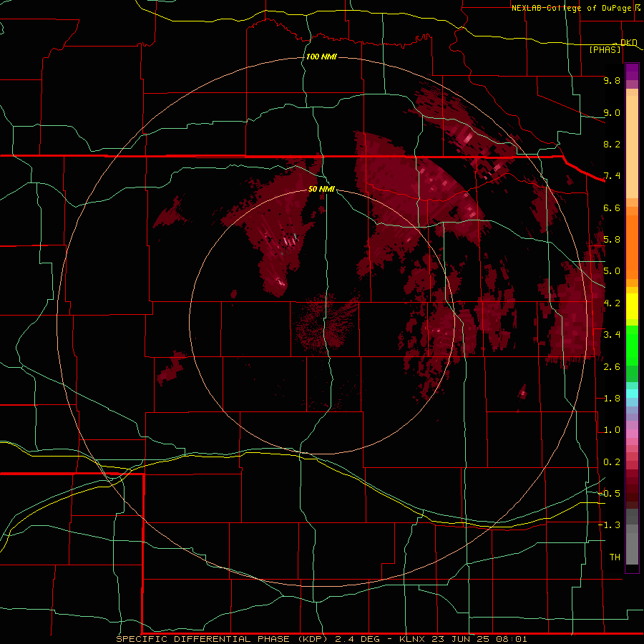
Task: Click the purple segment of the color bar
Action: (x=632, y=72)
